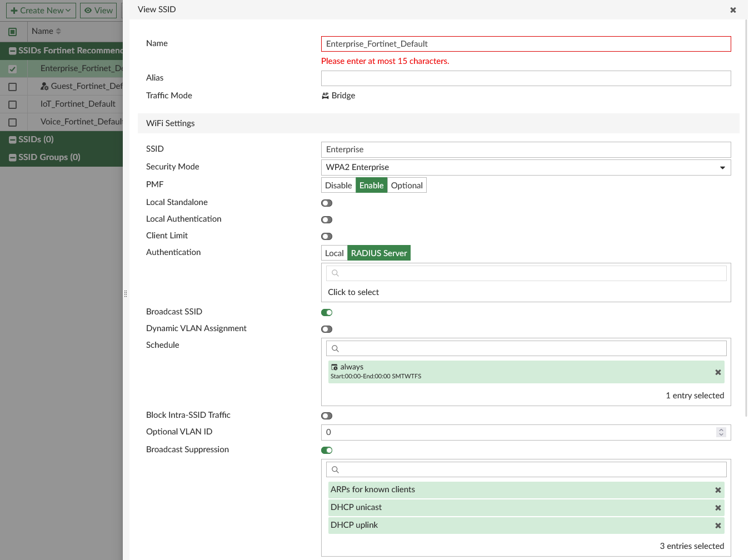Click the Alias input field
The width and height of the screenshot is (749, 560).
click(x=526, y=78)
